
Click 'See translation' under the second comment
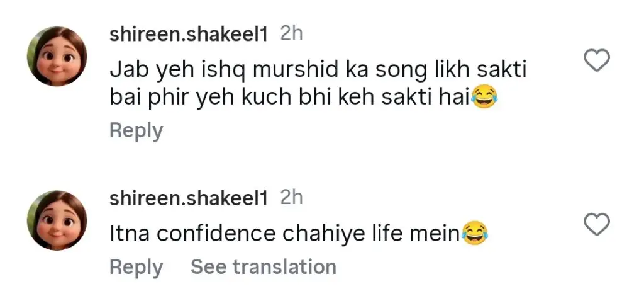tap(263, 267)
